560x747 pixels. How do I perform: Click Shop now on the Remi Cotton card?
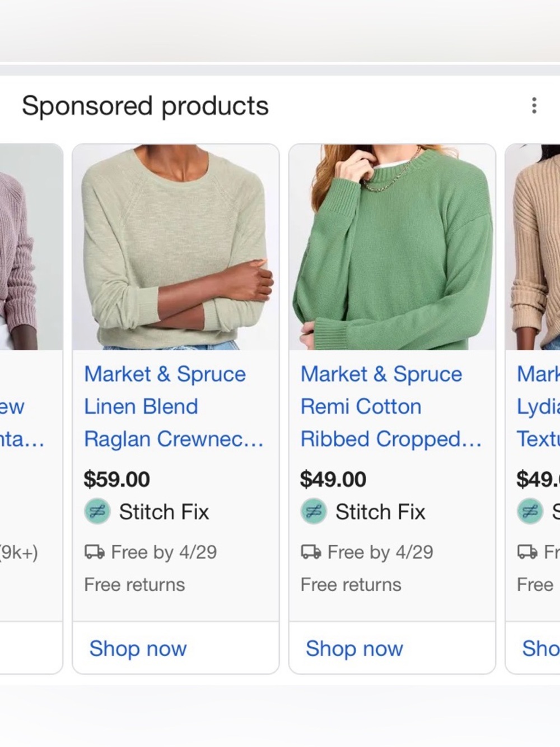pyautogui.click(x=354, y=648)
